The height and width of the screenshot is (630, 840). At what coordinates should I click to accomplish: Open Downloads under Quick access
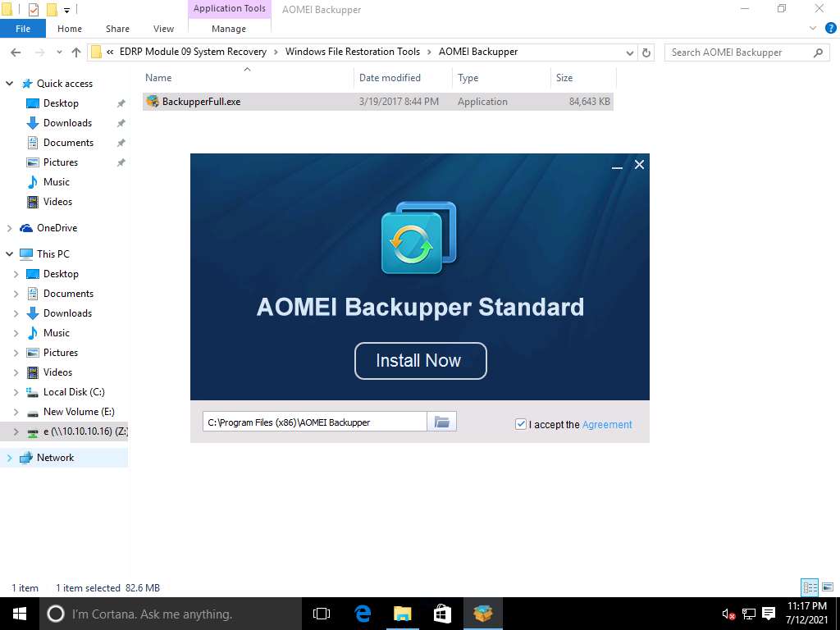tap(67, 123)
